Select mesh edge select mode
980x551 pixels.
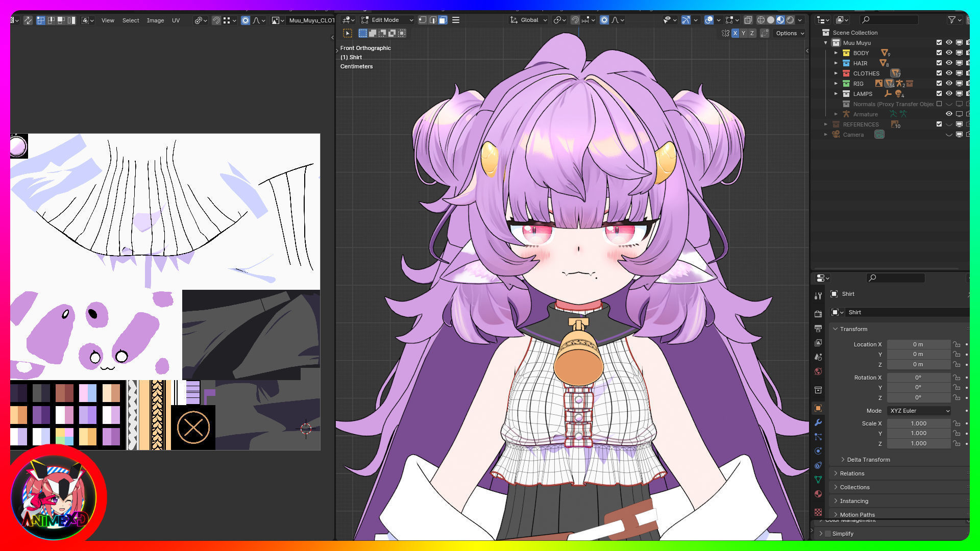point(433,20)
